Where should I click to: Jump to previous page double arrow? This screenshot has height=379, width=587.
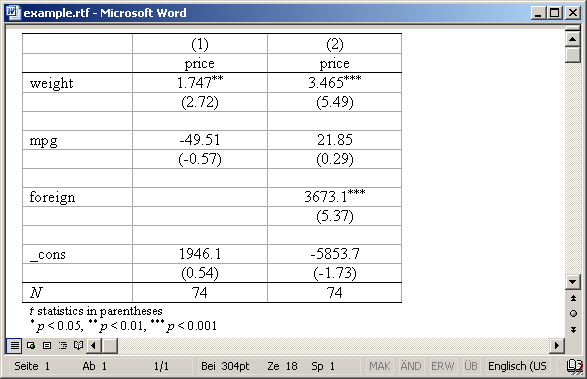pos(573,298)
